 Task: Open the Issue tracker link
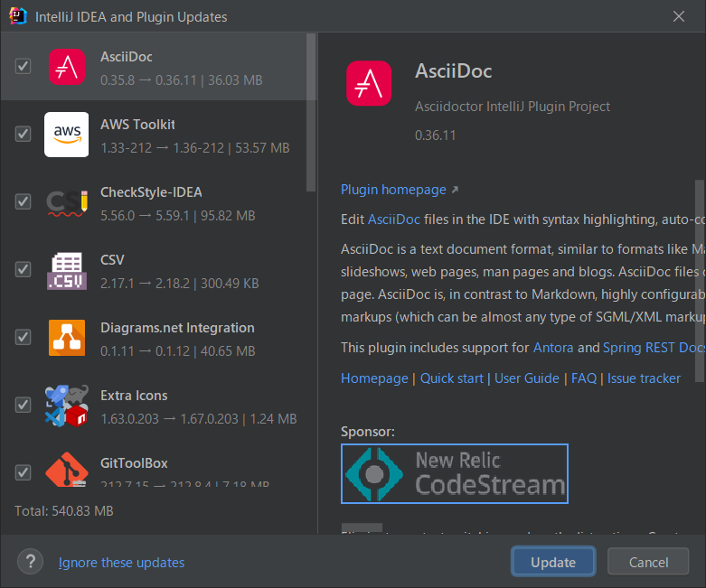(644, 378)
